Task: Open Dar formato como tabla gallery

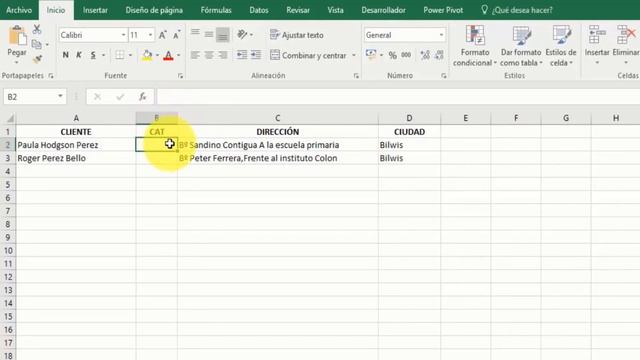Action: [x=521, y=46]
